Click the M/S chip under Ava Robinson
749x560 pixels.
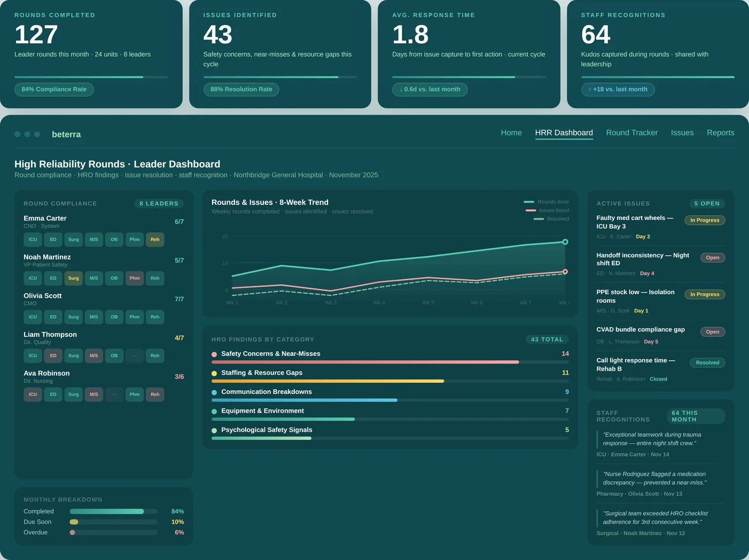[x=93, y=394]
